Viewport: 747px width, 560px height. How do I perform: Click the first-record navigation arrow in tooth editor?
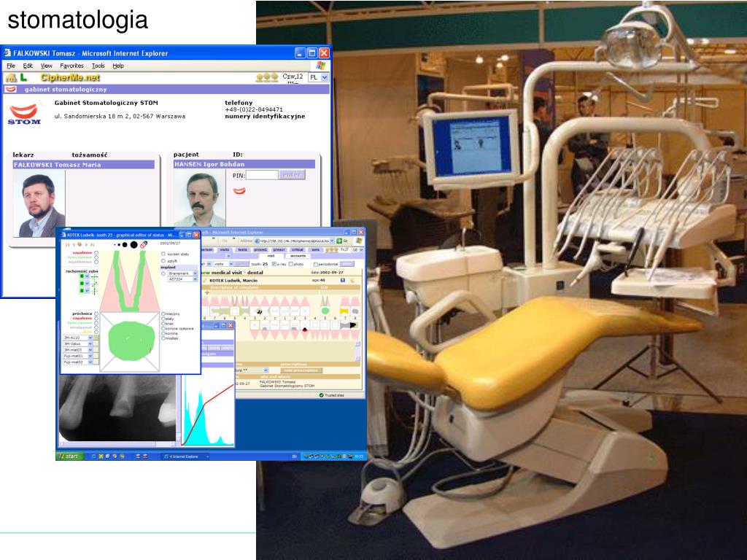67,245
